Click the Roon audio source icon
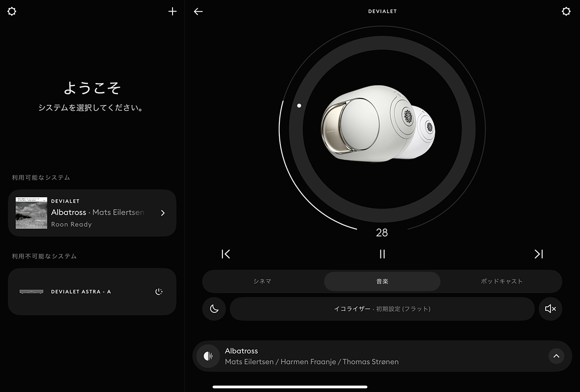The image size is (580, 392). point(208,356)
